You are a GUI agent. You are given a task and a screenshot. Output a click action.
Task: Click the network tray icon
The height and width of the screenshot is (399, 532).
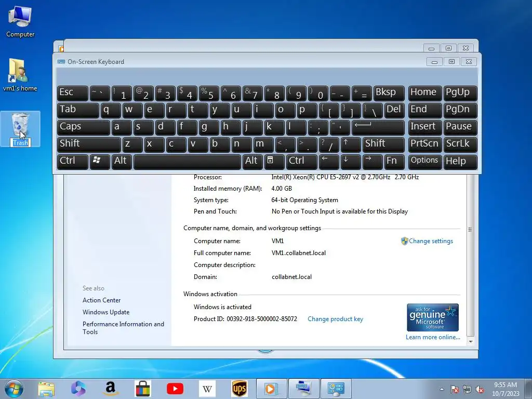467,389
